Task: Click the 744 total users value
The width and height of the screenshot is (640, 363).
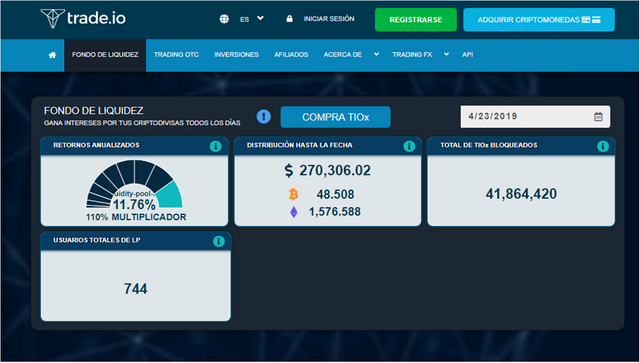Action: click(136, 289)
